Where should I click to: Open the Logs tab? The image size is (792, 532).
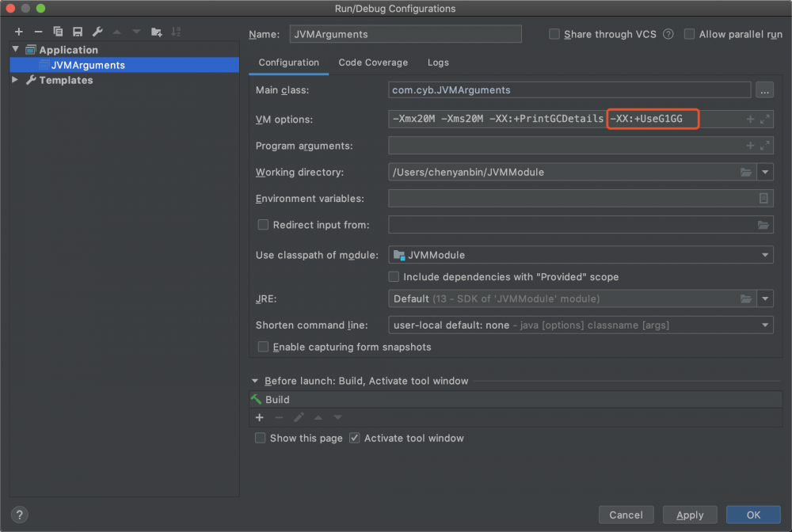click(438, 63)
